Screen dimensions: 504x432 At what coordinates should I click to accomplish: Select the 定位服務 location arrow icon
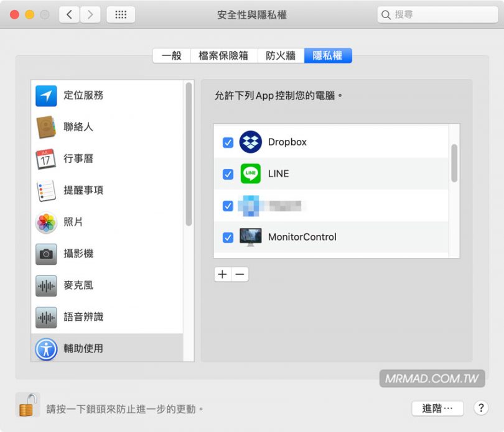(x=46, y=96)
